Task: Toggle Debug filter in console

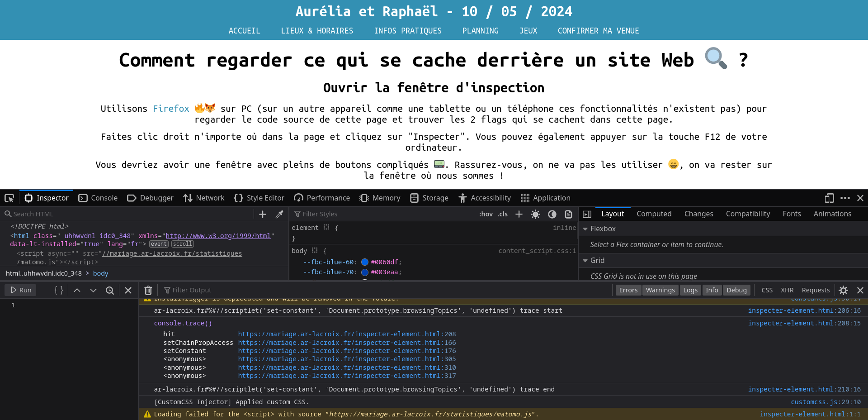Action: (736, 290)
